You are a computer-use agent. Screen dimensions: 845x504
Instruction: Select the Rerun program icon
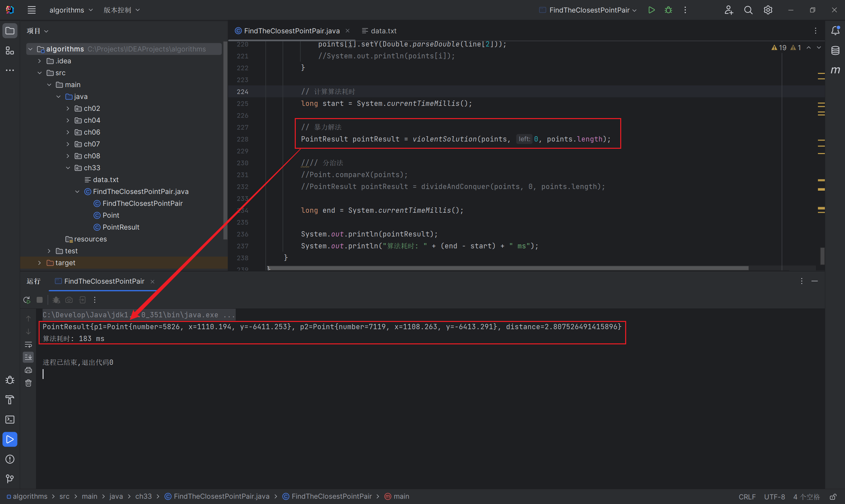coord(26,300)
